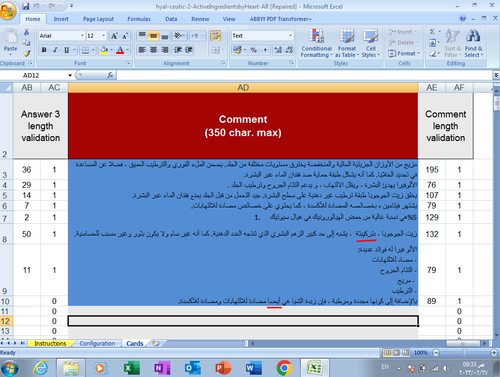Align cell text to the right

coord(165,50)
